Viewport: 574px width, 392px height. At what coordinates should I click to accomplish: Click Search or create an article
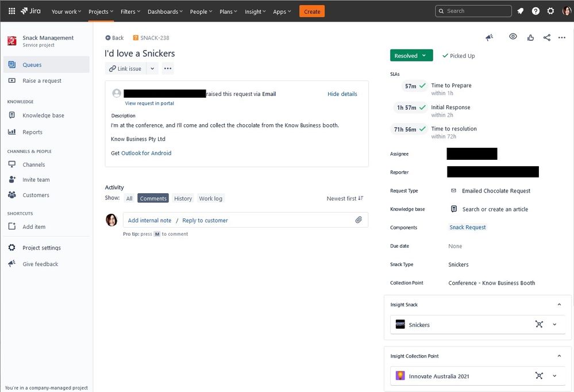495,209
